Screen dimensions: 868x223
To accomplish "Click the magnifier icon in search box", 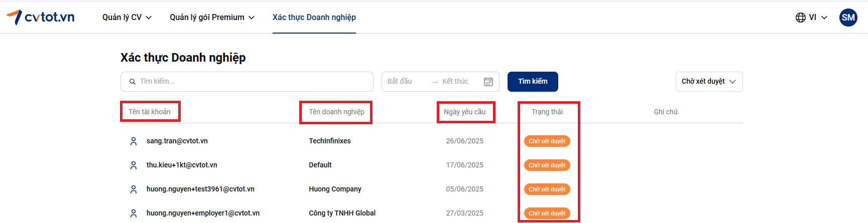I will [x=133, y=82].
